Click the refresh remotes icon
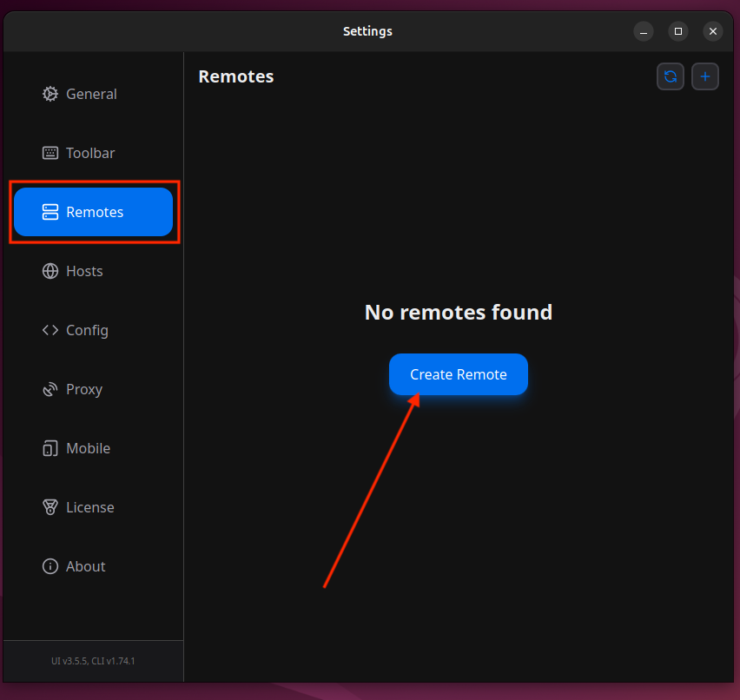 click(671, 76)
